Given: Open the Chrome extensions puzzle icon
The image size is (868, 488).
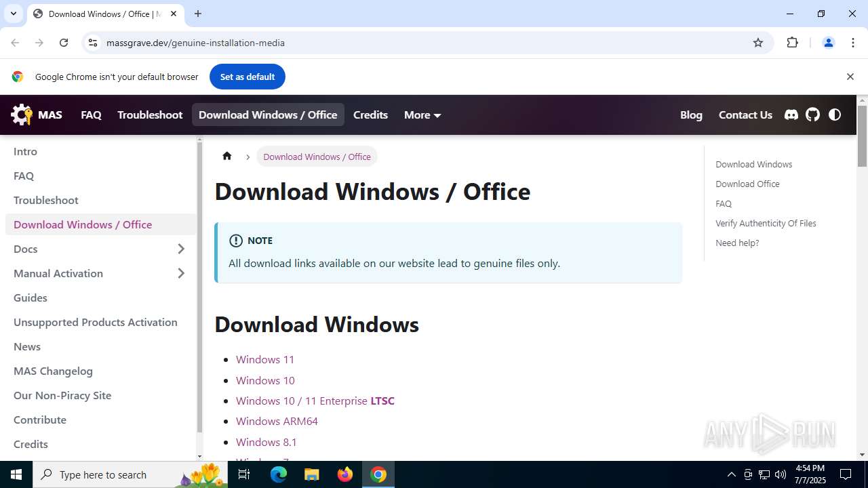Looking at the screenshot, I should (792, 43).
